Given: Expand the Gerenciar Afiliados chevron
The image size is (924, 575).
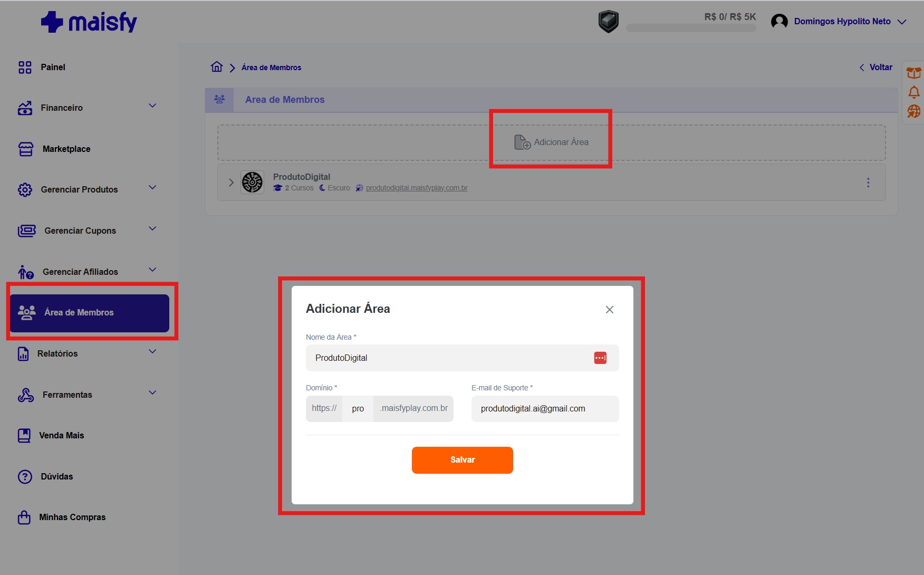Looking at the screenshot, I should pos(152,270).
